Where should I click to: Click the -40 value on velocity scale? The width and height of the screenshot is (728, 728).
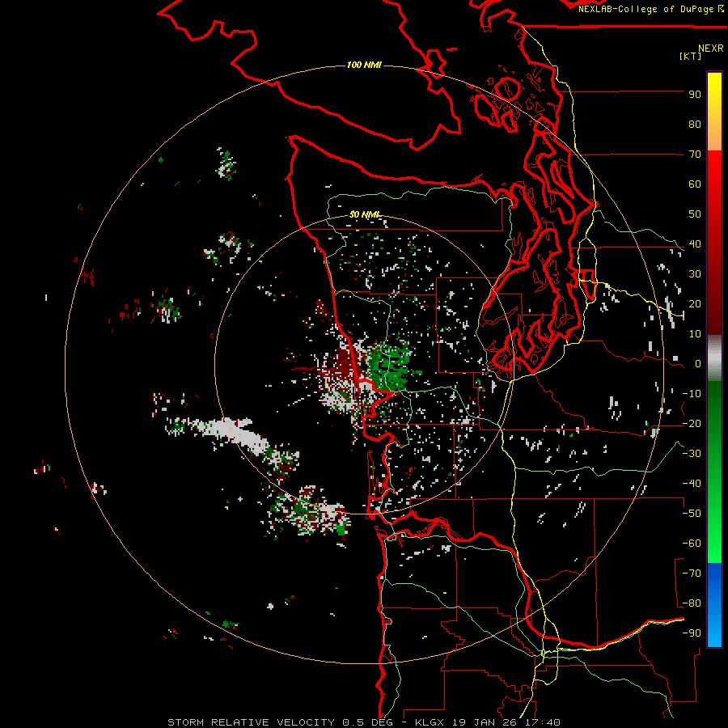692,484
